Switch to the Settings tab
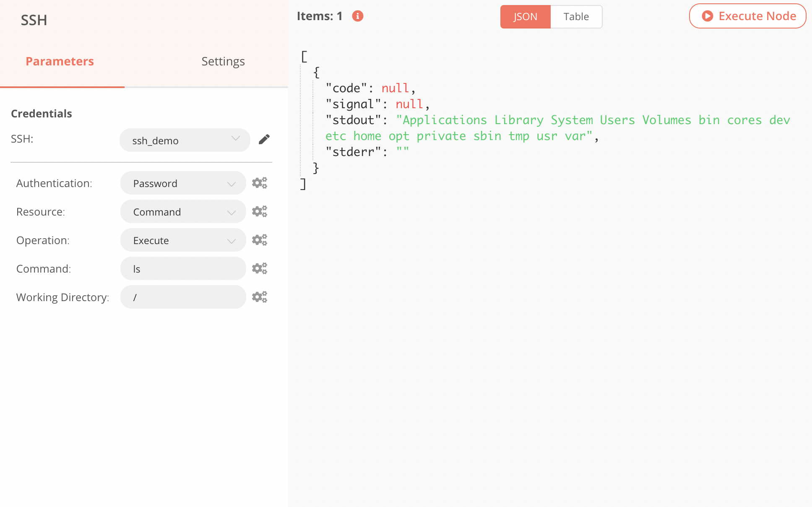Image resolution: width=812 pixels, height=507 pixels. 223,61
